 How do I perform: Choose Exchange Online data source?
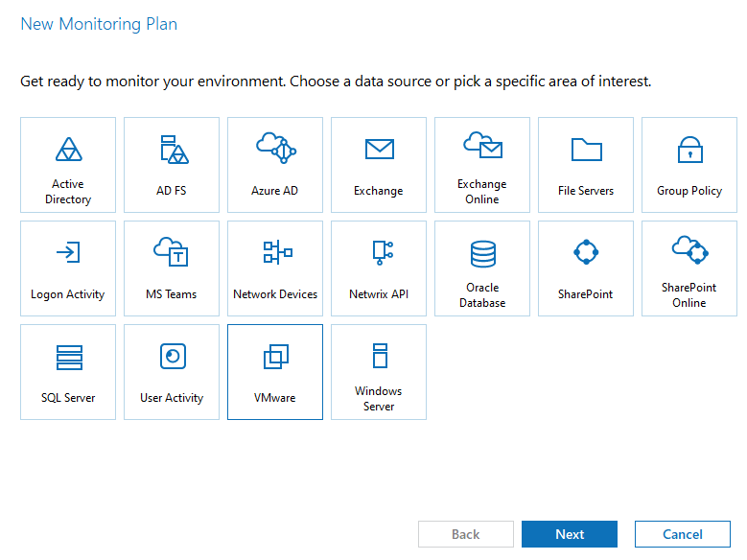tap(482, 165)
